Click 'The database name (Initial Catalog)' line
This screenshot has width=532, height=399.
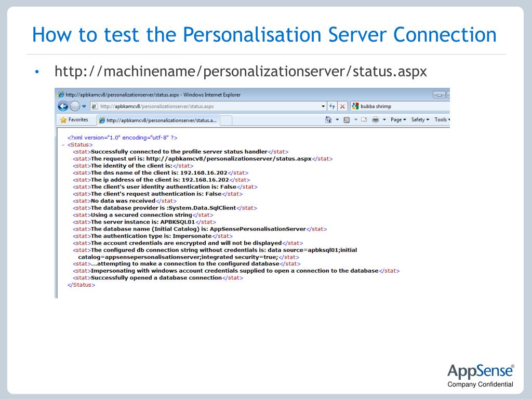[200, 229]
